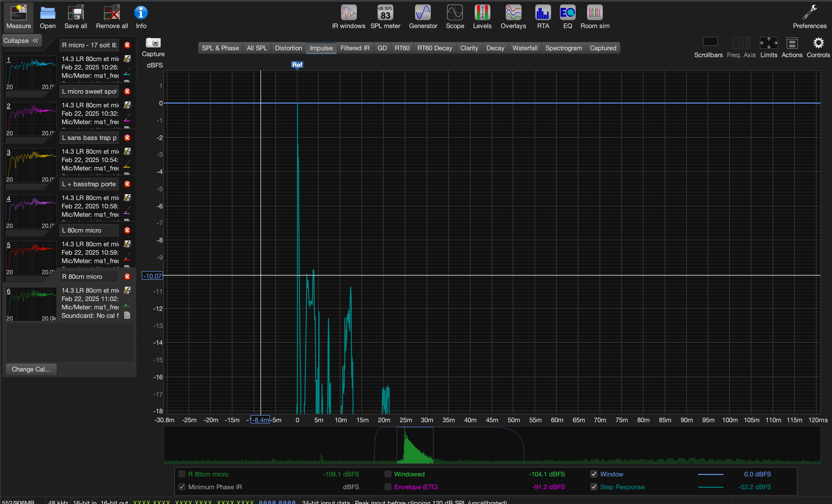Collapse the measurements panel
Viewport: 832px width, 504px height.
tap(21, 40)
